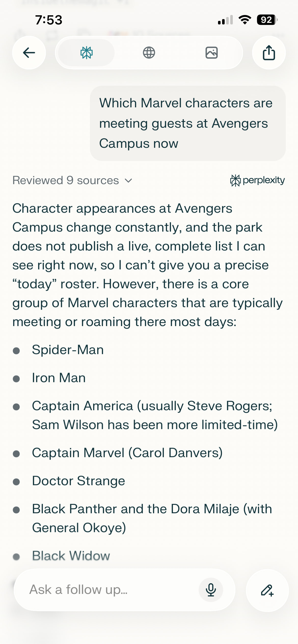Open the images tab icon
This screenshot has height=644, width=298.
click(211, 53)
